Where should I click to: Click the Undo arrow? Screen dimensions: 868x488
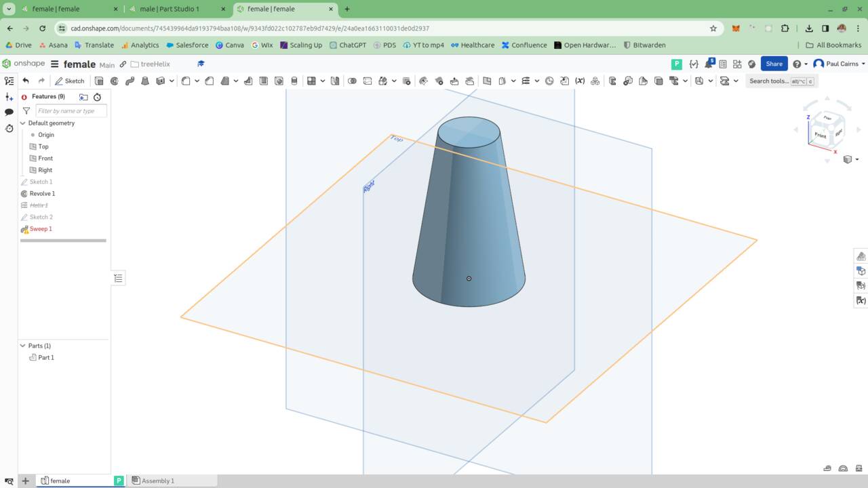pyautogui.click(x=26, y=81)
